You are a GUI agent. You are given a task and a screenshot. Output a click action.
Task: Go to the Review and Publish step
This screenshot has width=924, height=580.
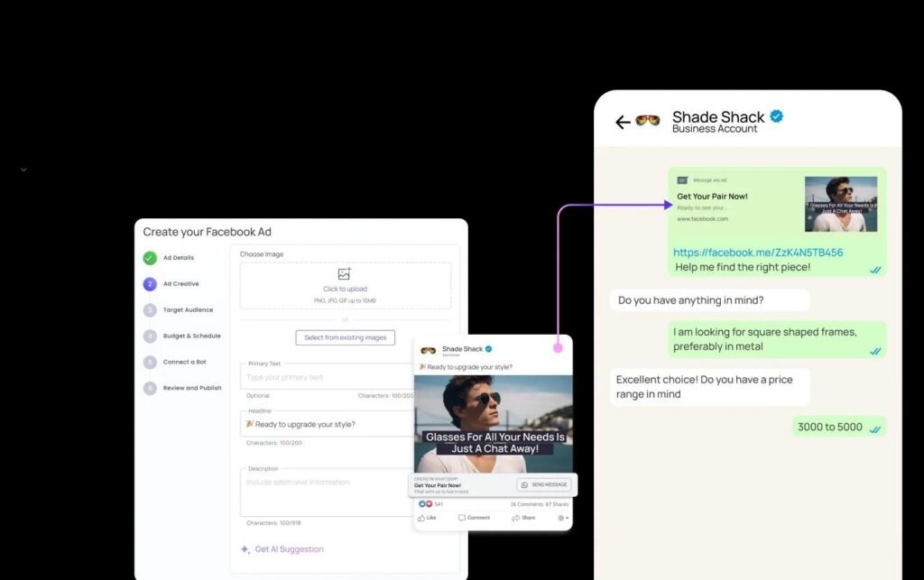(192, 388)
